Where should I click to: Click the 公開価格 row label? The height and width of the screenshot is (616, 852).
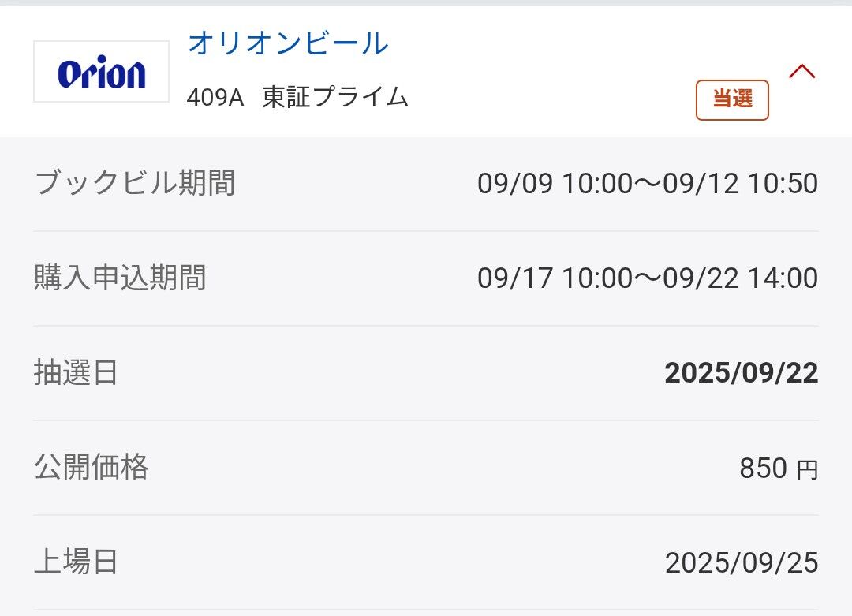pyautogui.click(x=91, y=467)
